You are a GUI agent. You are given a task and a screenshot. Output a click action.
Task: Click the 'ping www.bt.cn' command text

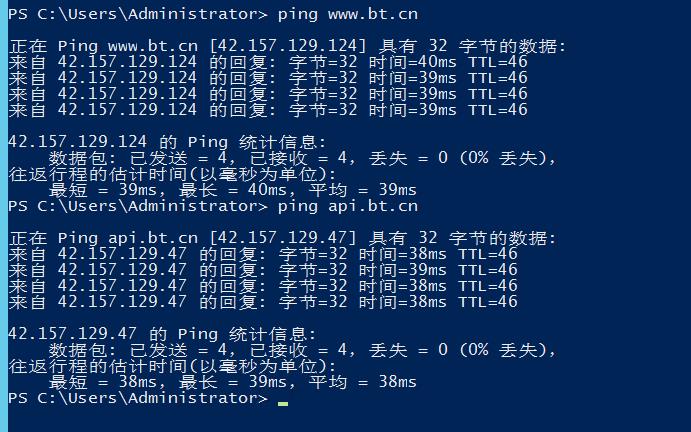pos(348,14)
